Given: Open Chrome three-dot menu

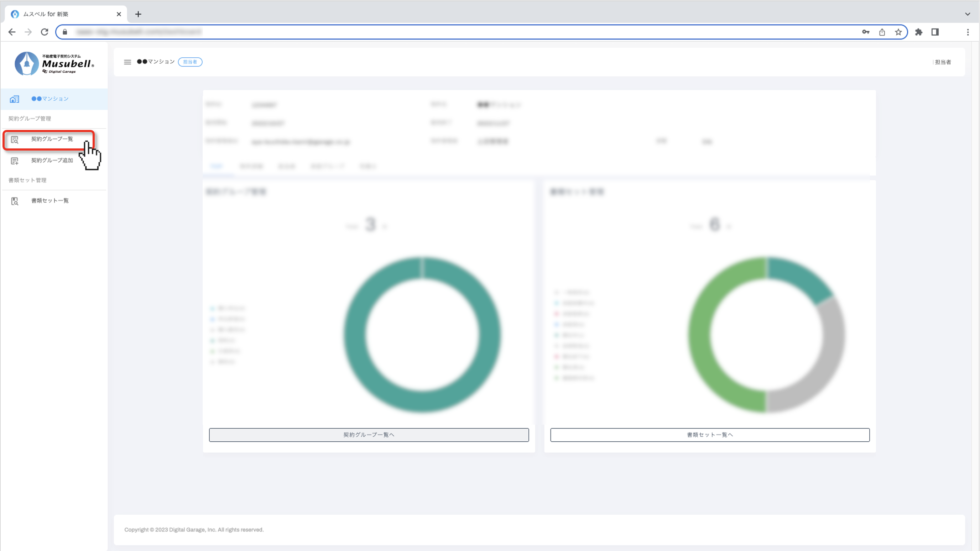Looking at the screenshot, I should [x=968, y=32].
